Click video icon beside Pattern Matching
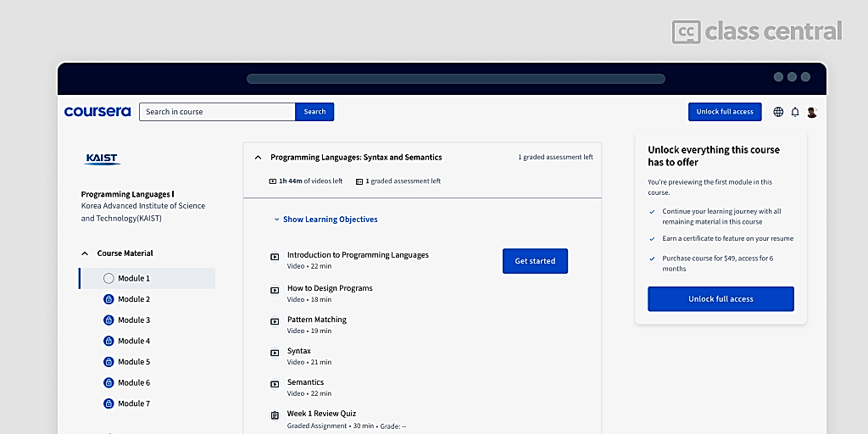The width and height of the screenshot is (868, 434). click(274, 321)
